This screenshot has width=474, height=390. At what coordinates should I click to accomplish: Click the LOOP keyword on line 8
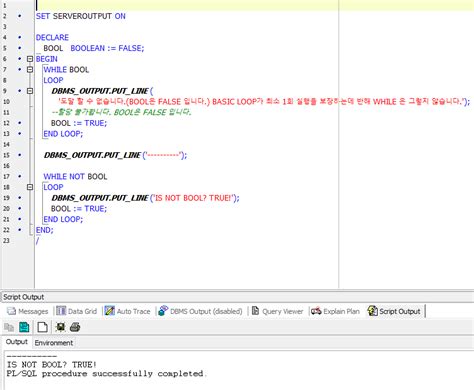[x=53, y=80]
